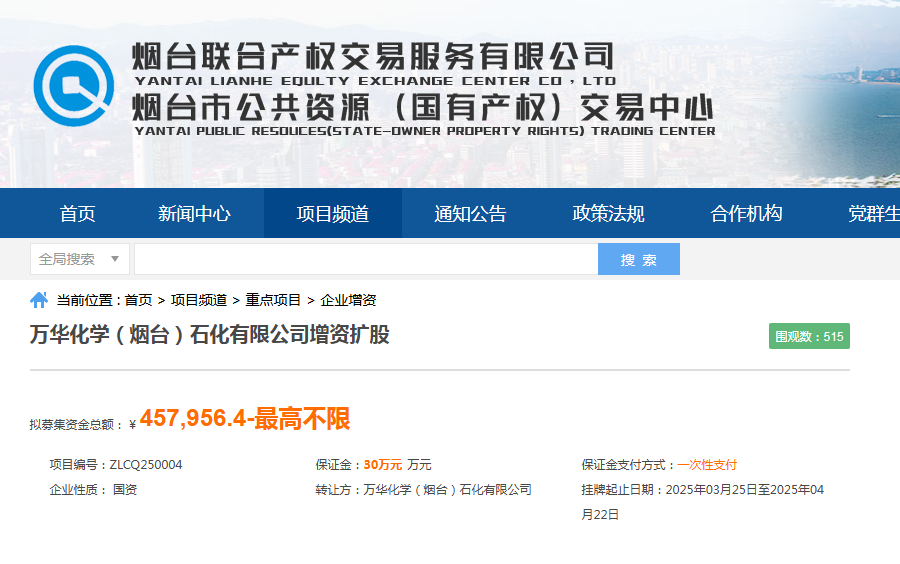The image size is (900, 564).
Task: Click the search text input field
Action: pyautogui.click(x=366, y=259)
